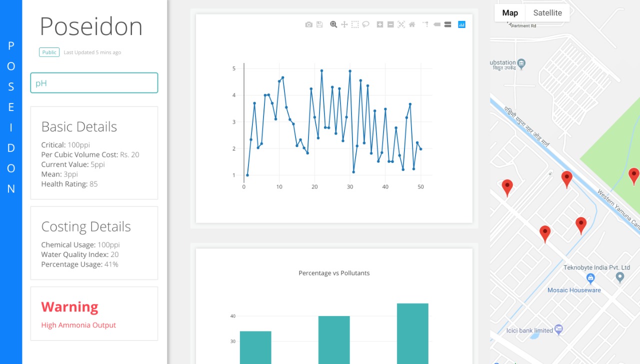Click the Autoscale plot icon

point(401,24)
